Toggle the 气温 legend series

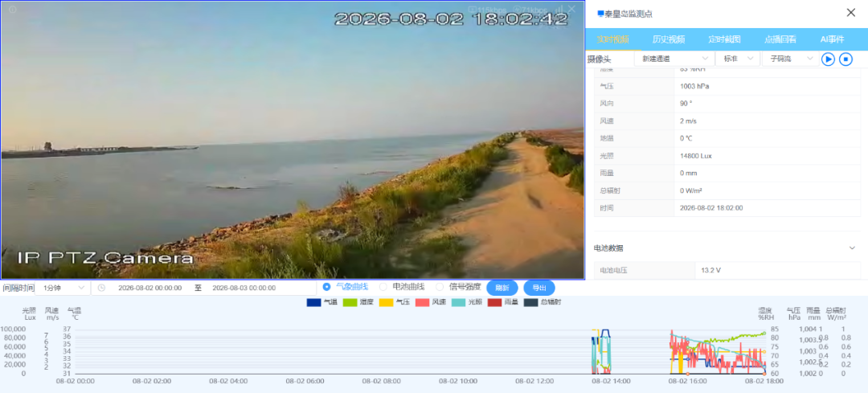pos(321,302)
